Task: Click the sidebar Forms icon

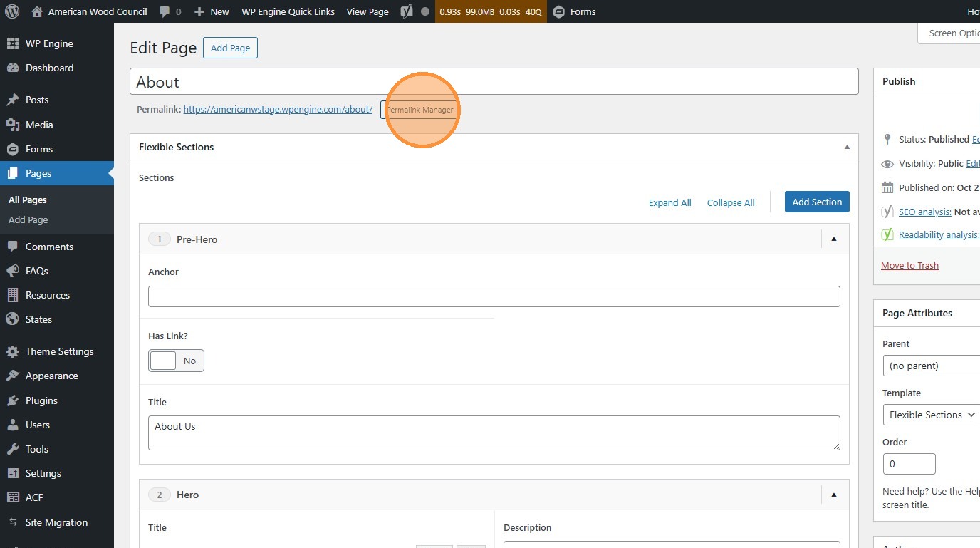Action: coord(12,149)
